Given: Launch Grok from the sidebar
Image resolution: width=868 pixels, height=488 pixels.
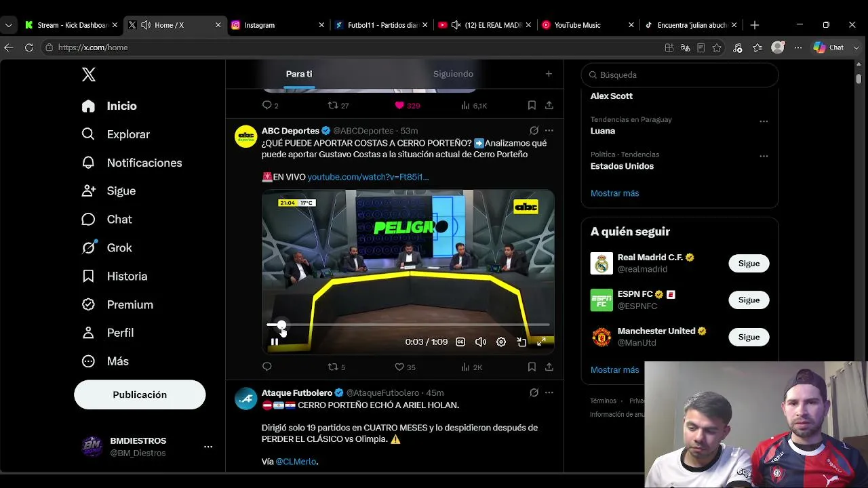Looking at the screenshot, I should coord(106,248).
